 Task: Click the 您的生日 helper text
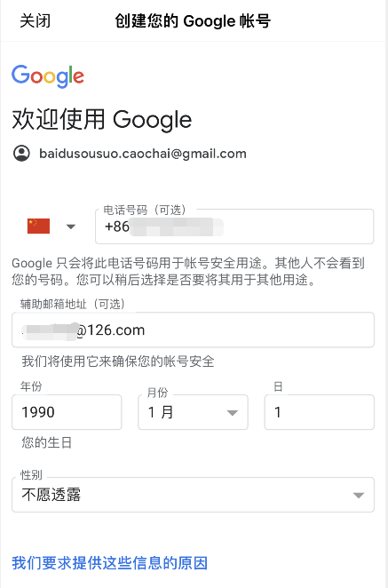(x=46, y=443)
